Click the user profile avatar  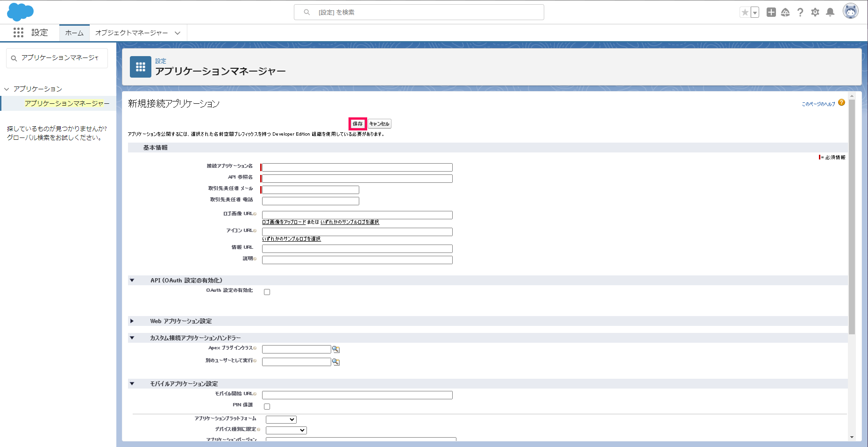[850, 11]
